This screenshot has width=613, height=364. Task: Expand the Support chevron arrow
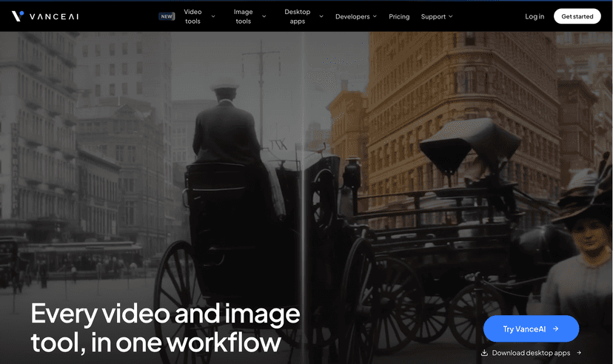click(x=450, y=16)
